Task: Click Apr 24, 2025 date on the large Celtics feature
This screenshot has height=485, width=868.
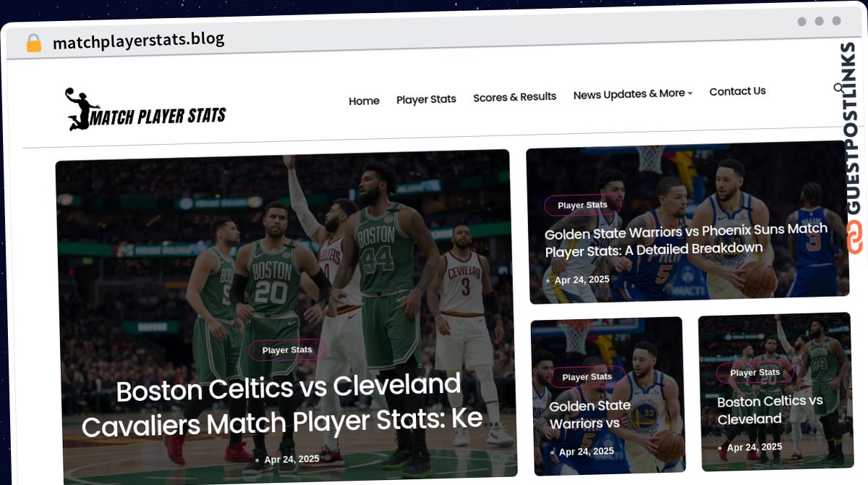Action: (292, 459)
